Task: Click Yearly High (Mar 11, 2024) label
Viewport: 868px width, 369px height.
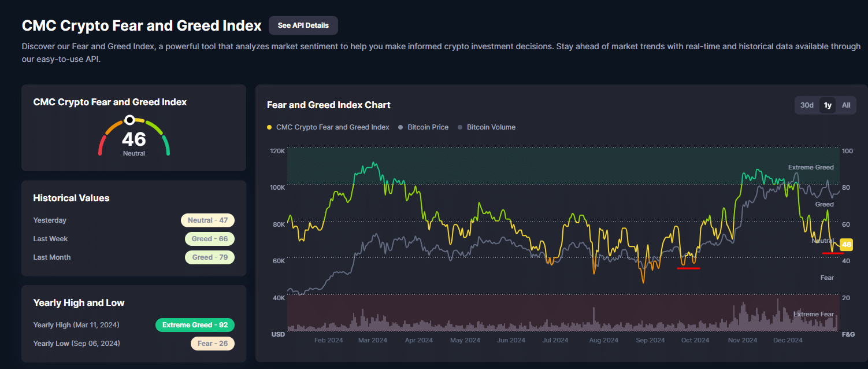Action: (76, 325)
